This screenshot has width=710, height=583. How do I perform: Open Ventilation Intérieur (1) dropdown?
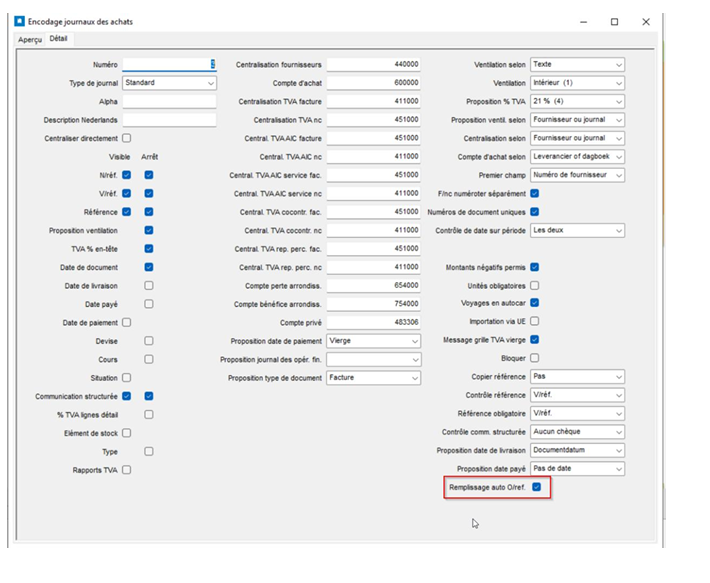click(x=577, y=83)
